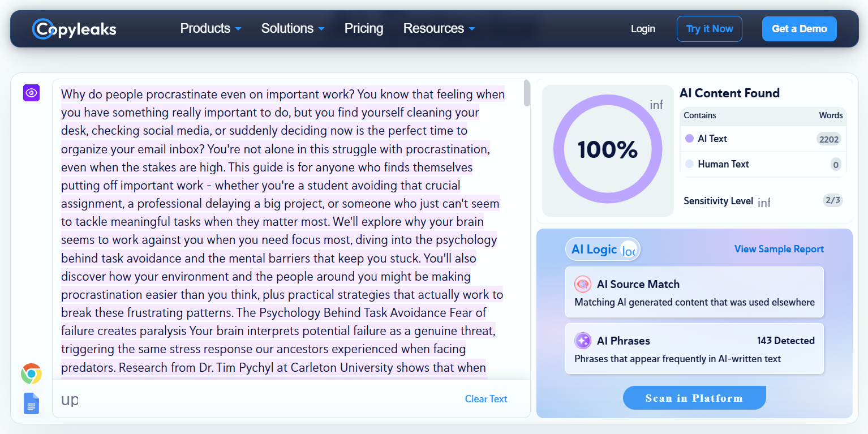Click the Get a Demo button
Screen dimensions: 868x434
799,28
